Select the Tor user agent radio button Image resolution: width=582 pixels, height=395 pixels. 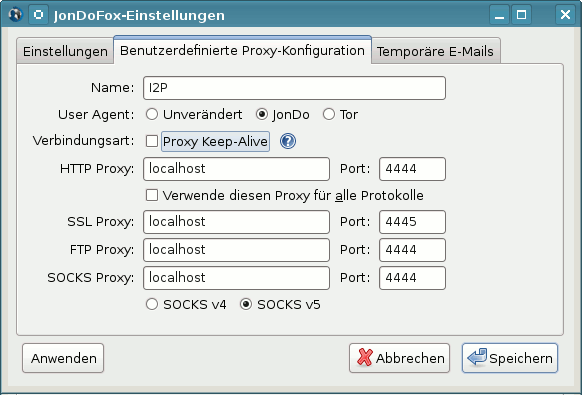329,114
